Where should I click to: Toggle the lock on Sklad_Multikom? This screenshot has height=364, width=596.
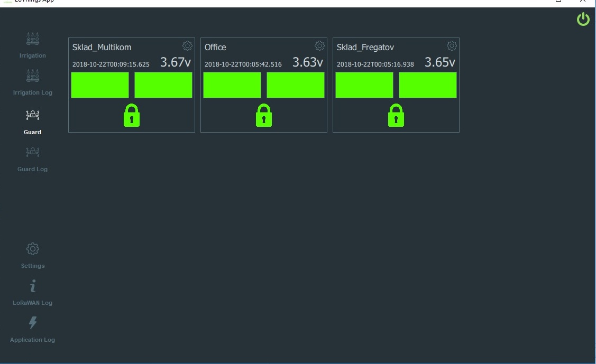click(x=131, y=115)
